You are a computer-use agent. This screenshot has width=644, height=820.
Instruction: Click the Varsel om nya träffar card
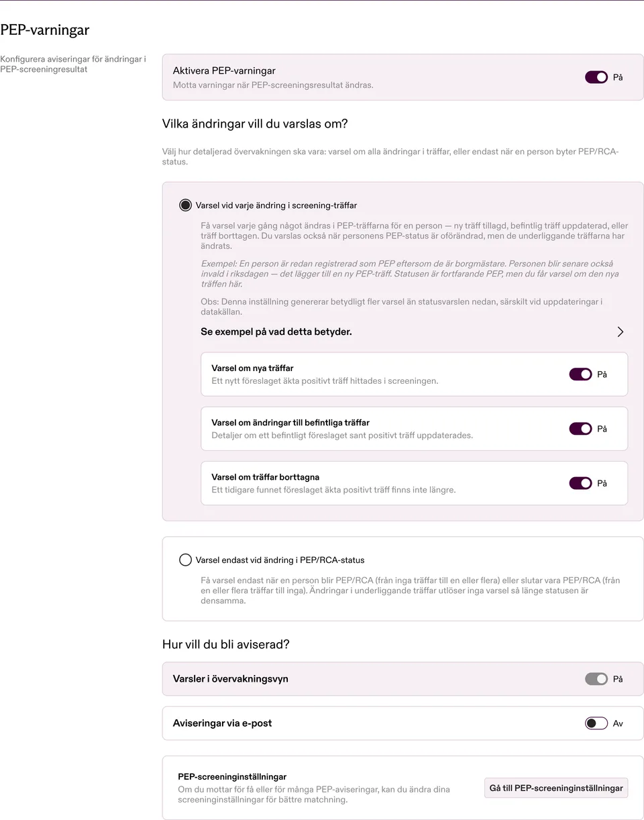(x=415, y=374)
